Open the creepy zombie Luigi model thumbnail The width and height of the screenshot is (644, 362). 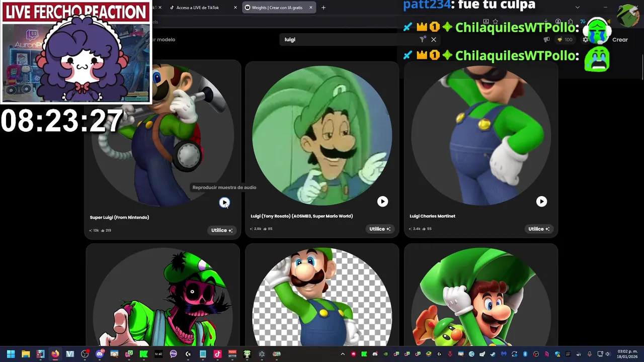[163, 297]
